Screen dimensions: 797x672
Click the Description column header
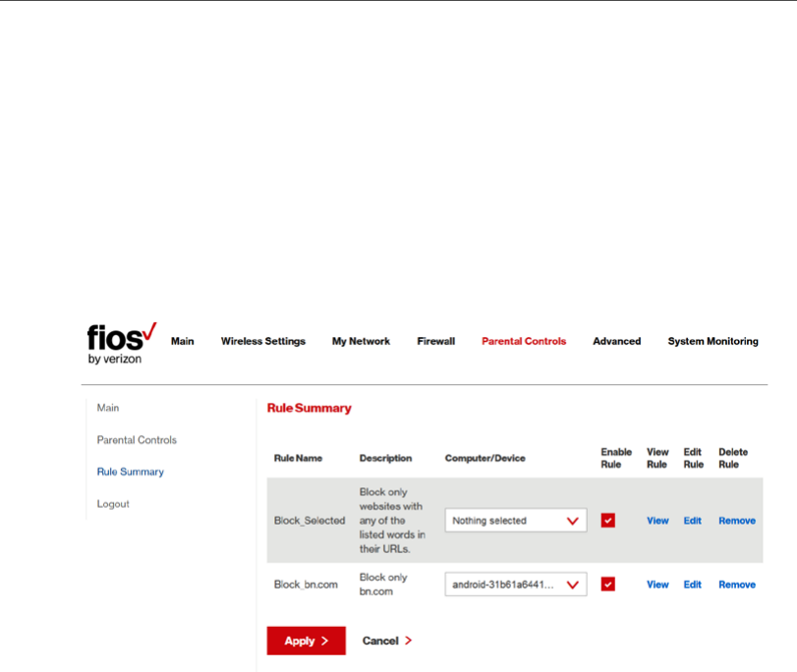[386, 458]
